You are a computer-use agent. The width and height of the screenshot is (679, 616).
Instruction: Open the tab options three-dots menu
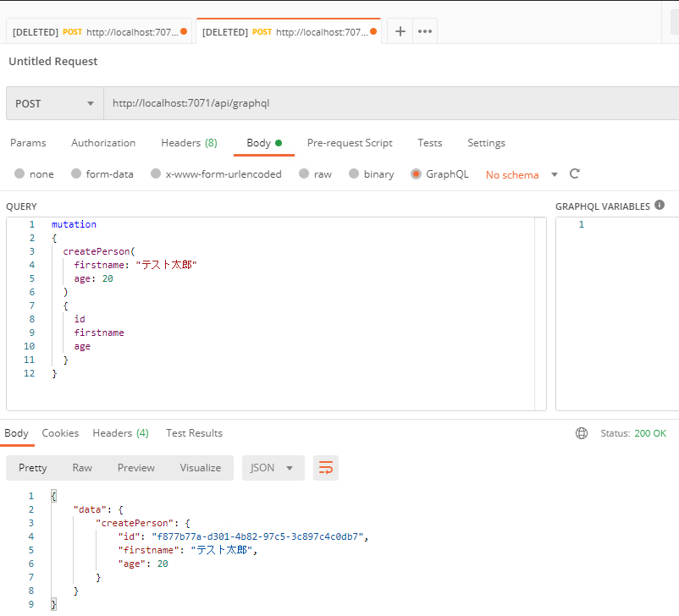tap(425, 31)
